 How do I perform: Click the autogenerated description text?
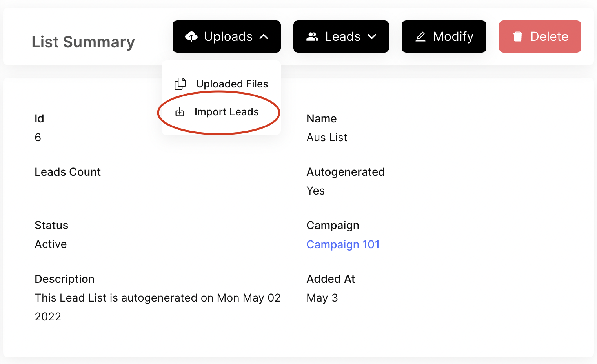(158, 307)
